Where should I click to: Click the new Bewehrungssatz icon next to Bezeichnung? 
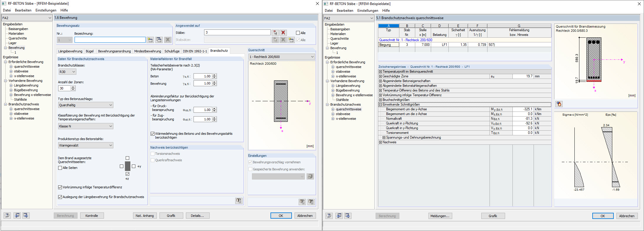(x=150, y=40)
